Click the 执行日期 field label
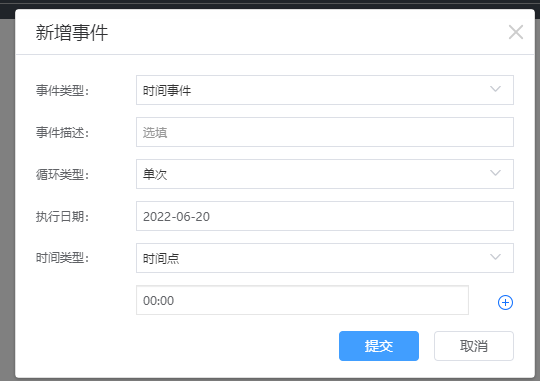The image size is (540, 381). pos(62,217)
